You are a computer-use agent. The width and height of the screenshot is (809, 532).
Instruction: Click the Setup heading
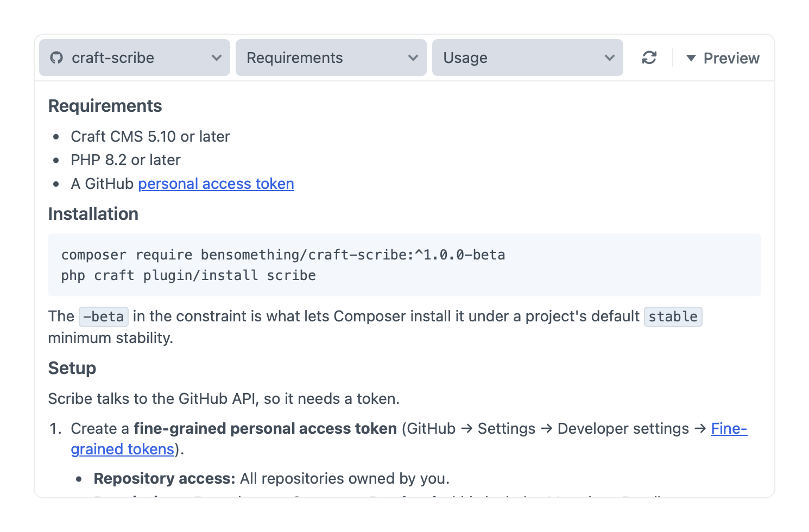coord(72,368)
